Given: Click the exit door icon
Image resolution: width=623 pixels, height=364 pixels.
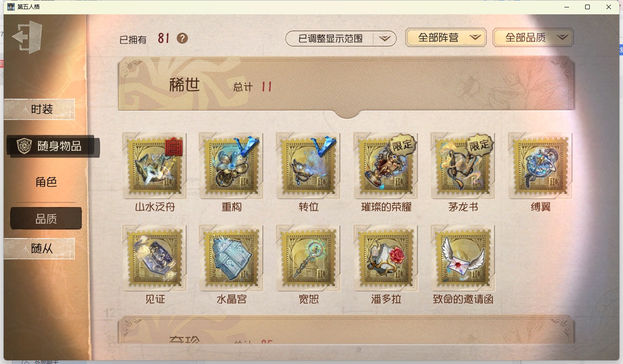Looking at the screenshot, I should (27, 37).
